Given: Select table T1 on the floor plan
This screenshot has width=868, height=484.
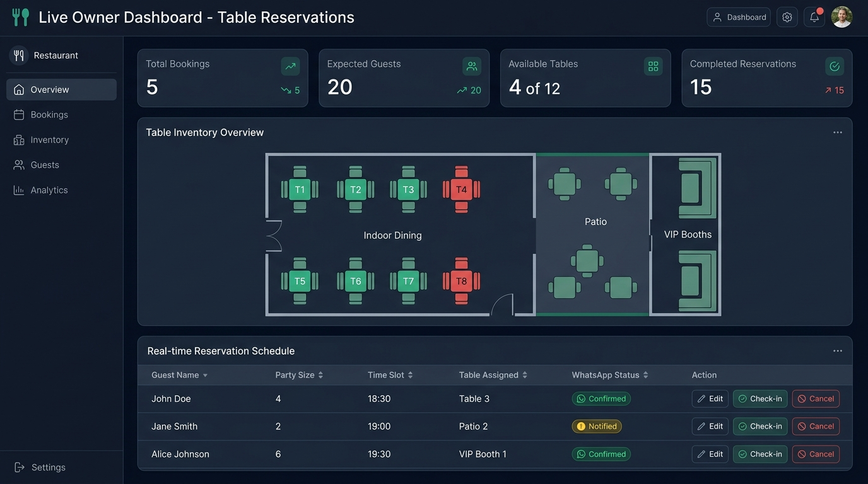Looking at the screenshot, I should (300, 190).
